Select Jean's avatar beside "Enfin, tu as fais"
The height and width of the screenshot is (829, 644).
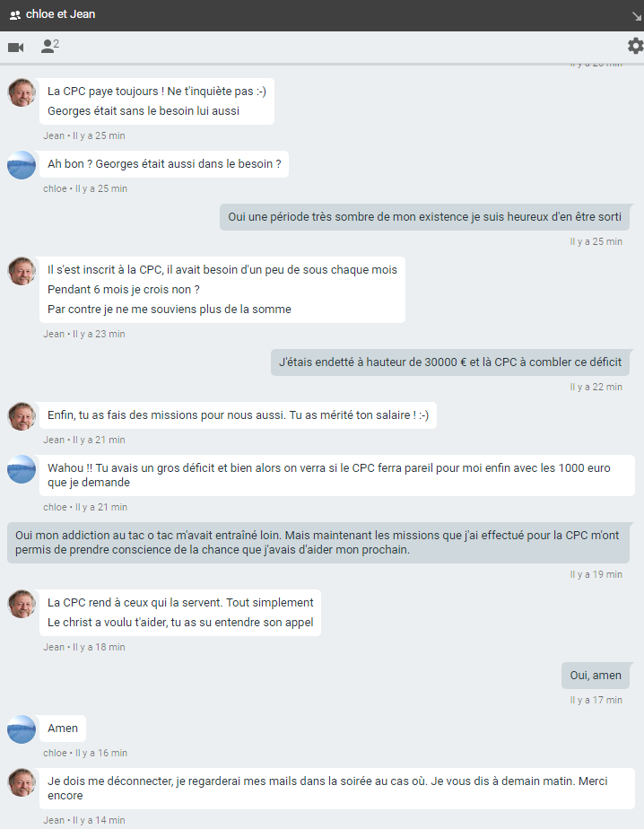coord(22,416)
